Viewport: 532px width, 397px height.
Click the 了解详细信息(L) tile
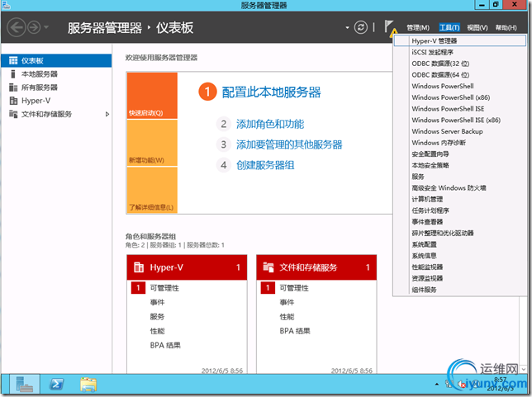152,190
